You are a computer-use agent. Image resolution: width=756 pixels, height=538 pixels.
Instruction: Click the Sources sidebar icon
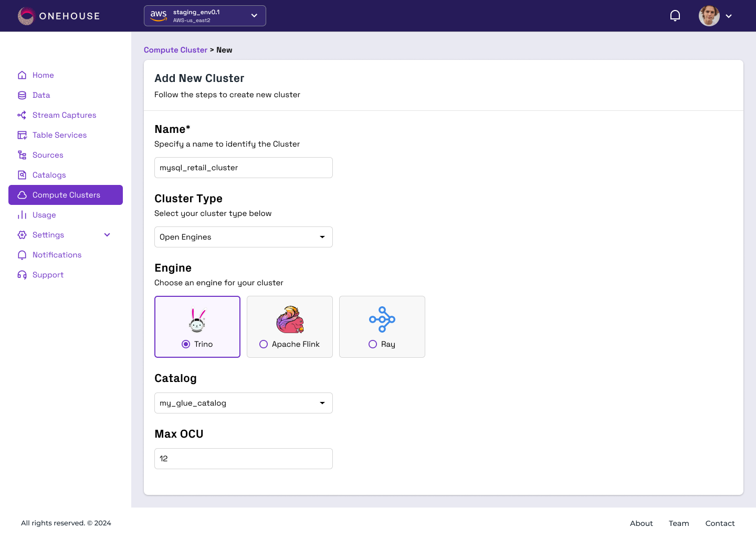click(22, 155)
